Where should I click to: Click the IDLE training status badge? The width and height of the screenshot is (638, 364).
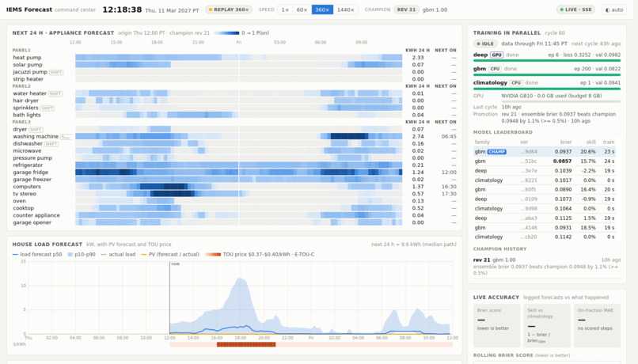coord(485,44)
